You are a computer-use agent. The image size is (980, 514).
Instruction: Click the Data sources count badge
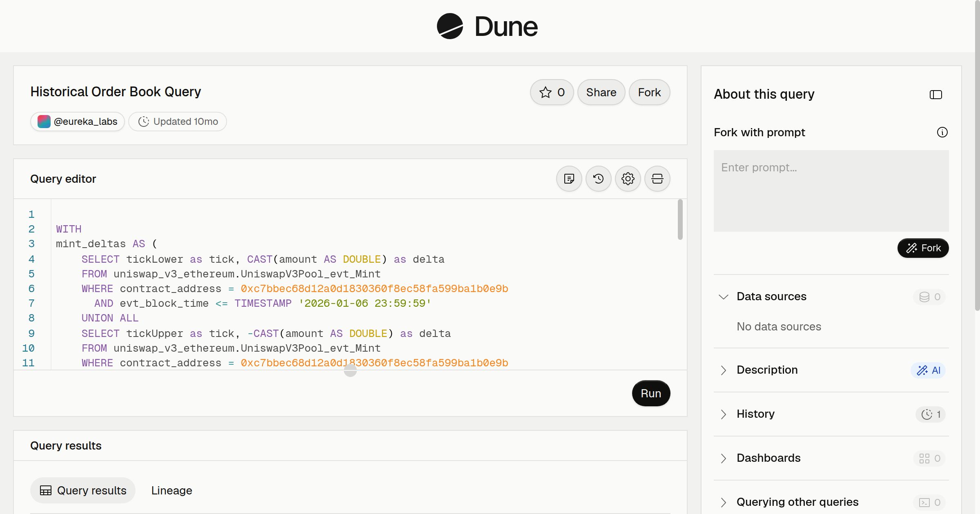pos(929,297)
